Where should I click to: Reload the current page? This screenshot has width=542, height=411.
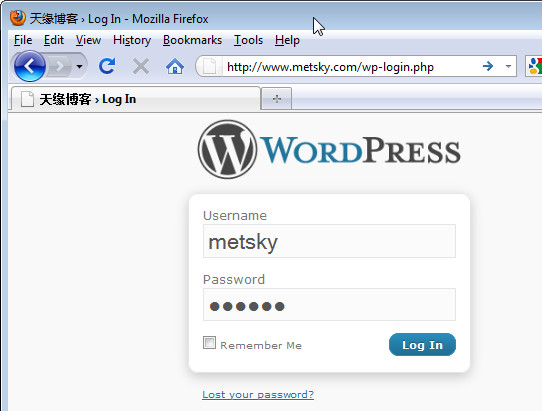point(107,66)
